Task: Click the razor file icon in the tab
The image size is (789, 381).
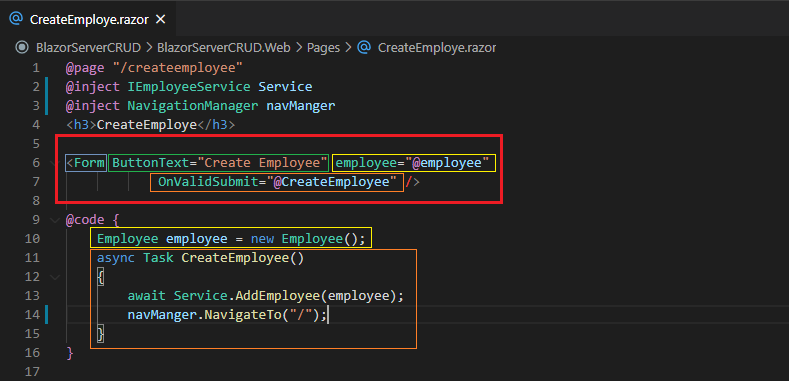Action: coord(16,19)
